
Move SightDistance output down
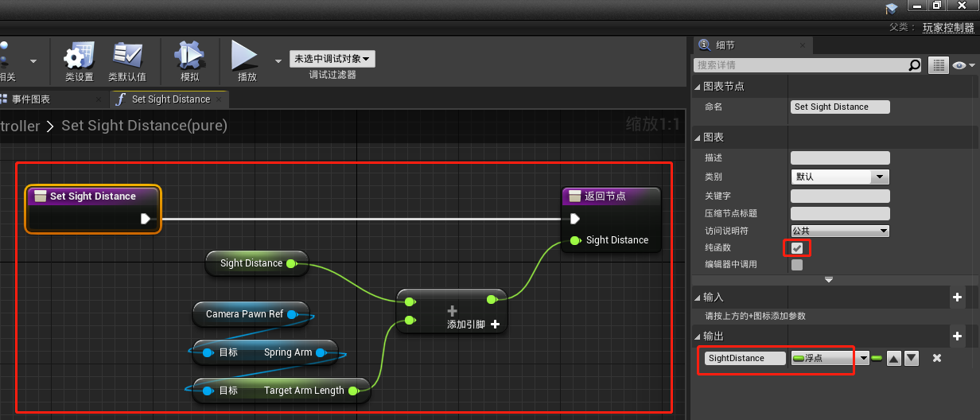coord(912,358)
